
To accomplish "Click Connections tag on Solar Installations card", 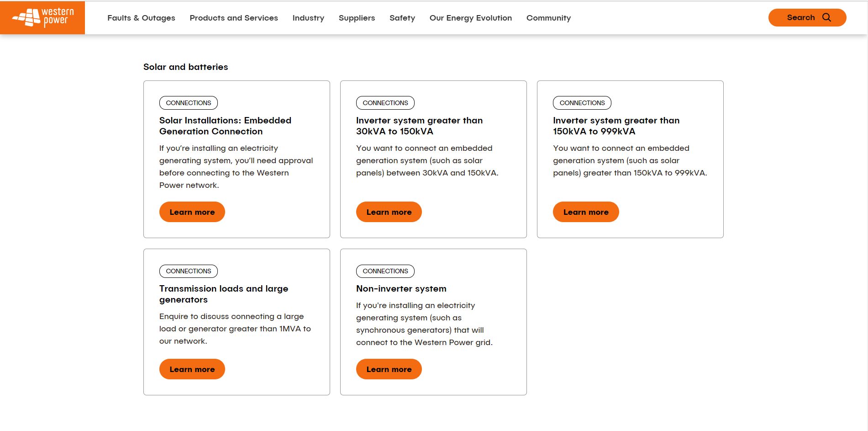I will pos(188,103).
